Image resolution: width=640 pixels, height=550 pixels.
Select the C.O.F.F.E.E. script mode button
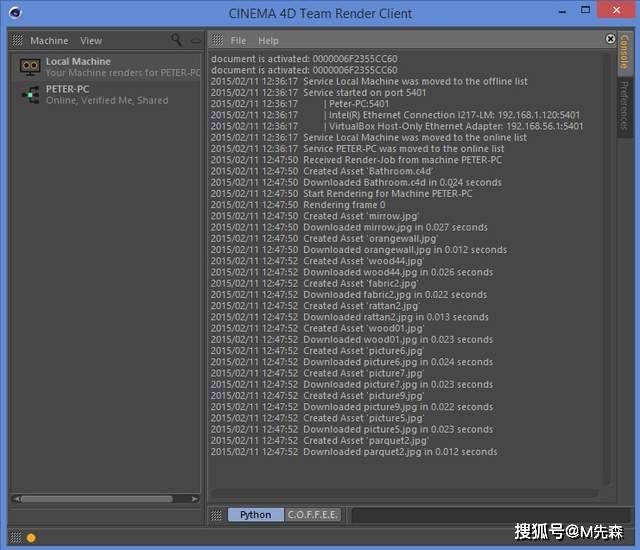pyautogui.click(x=313, y=515)
